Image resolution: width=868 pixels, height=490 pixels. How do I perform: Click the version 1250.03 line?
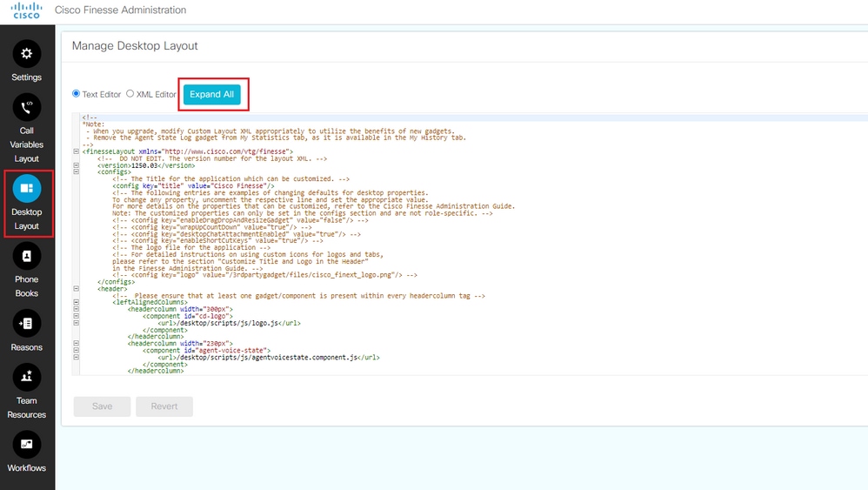coord(146,165)
